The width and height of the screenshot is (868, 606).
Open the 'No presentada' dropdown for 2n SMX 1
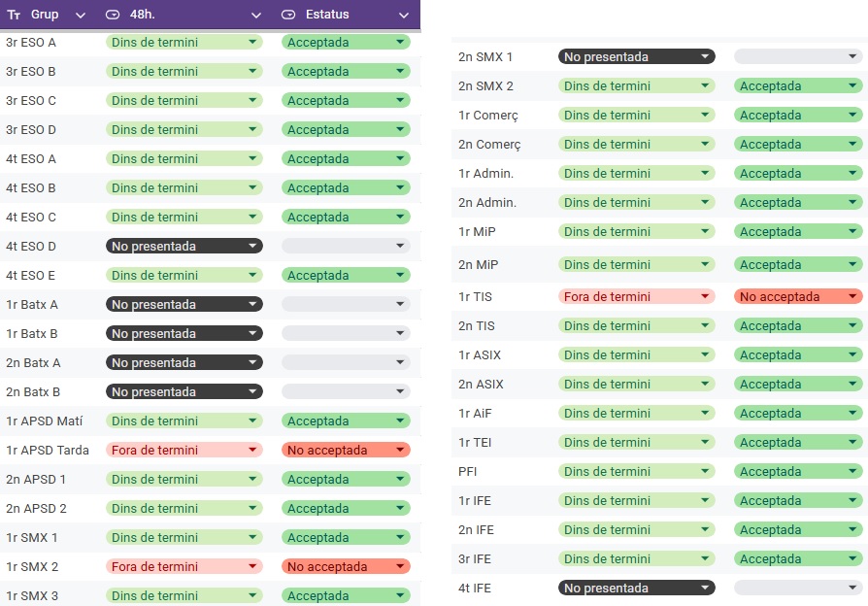click(636, 57)
